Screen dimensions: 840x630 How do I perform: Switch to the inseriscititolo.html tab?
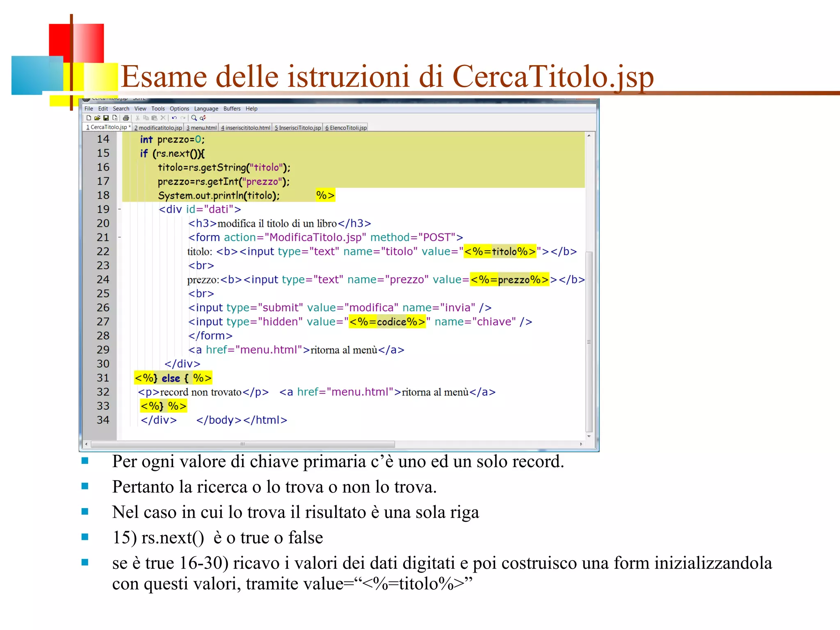click(245, 128)
